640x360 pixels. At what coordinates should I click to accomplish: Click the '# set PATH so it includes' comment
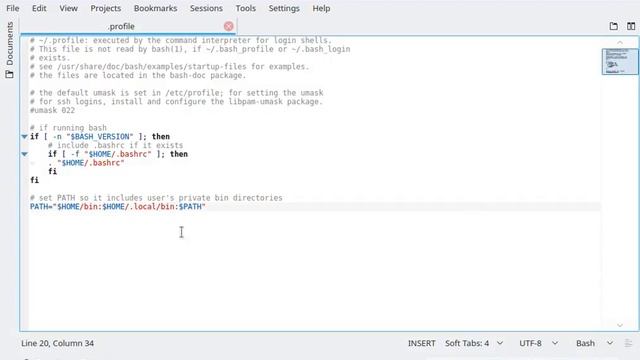[x=156, y=198]
